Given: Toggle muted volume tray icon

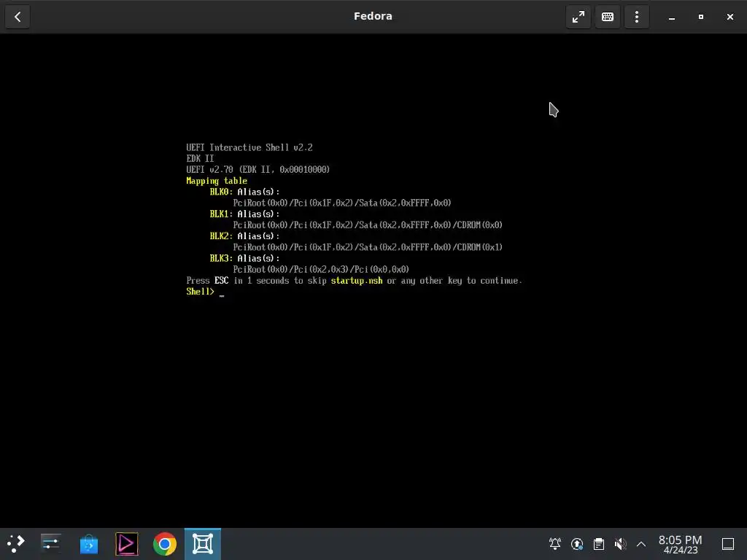Looking at the screenshot, I should coord(620,543).
